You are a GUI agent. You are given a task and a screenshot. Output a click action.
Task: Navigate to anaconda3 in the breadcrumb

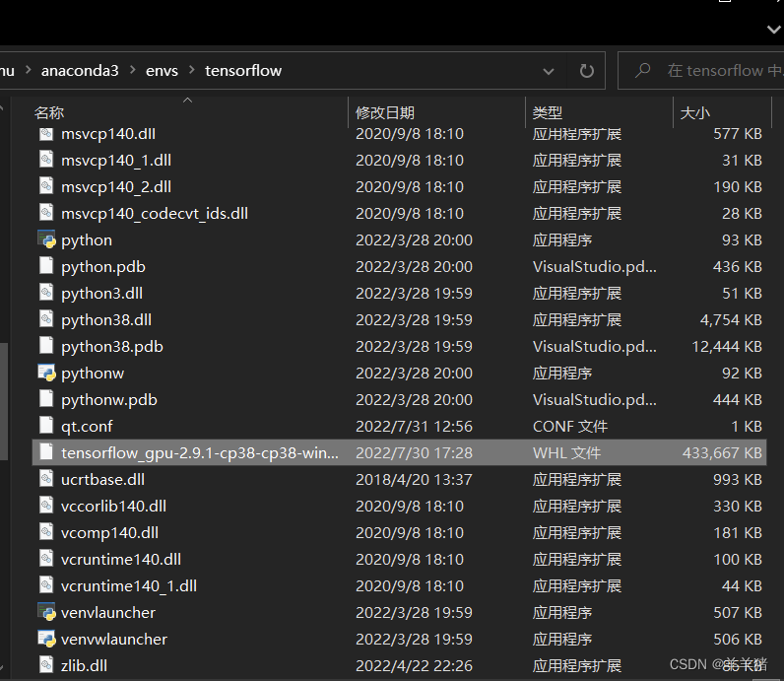tap(80, 71)
